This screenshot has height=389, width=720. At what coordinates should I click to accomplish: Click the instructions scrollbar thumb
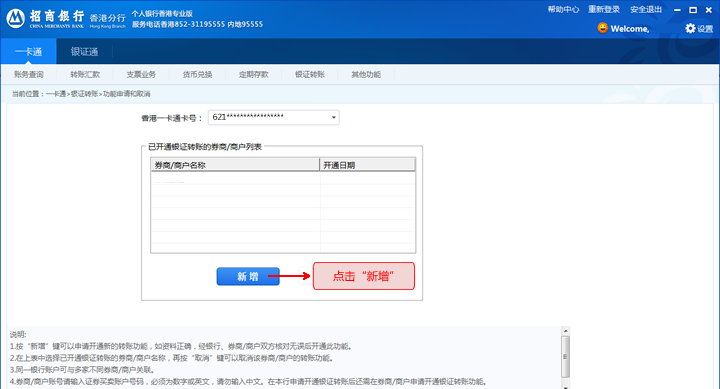[x=566, y=356]
